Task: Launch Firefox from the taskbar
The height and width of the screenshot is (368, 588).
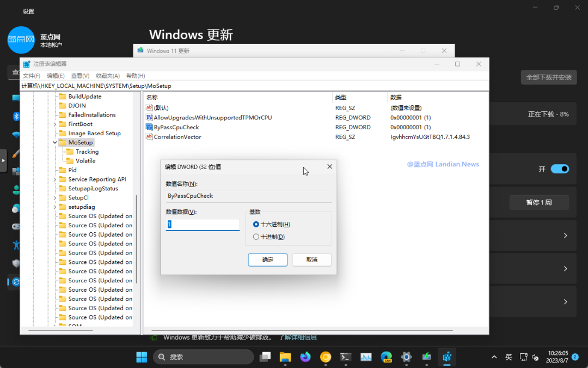Action: coord(305,357)
